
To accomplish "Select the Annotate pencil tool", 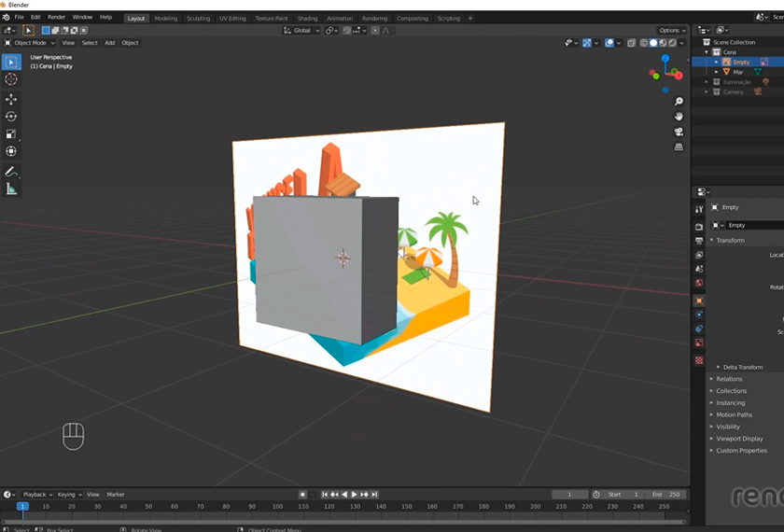I will coord(11,172).
